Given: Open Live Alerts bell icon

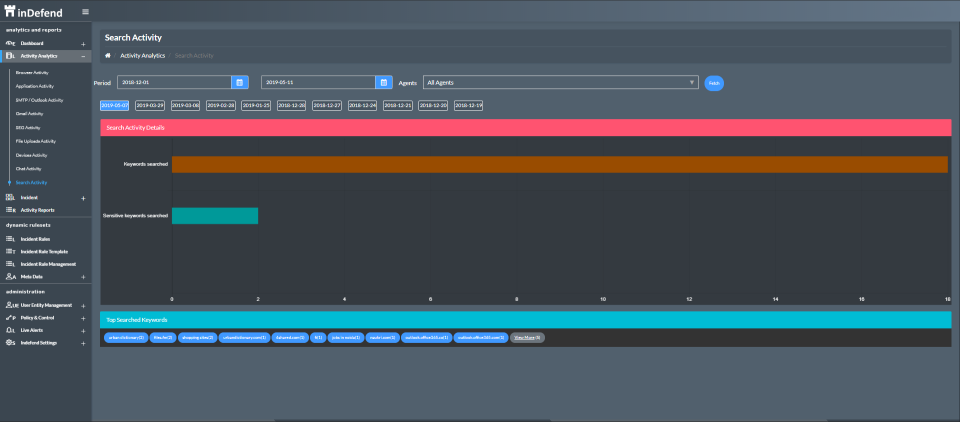Looking at the screenshot, I should pos(10,329).
